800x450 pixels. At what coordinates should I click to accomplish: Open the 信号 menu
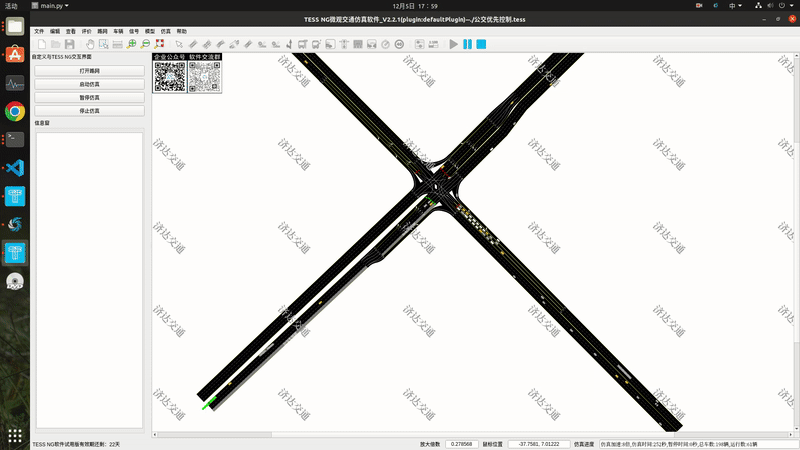point(134,32)
